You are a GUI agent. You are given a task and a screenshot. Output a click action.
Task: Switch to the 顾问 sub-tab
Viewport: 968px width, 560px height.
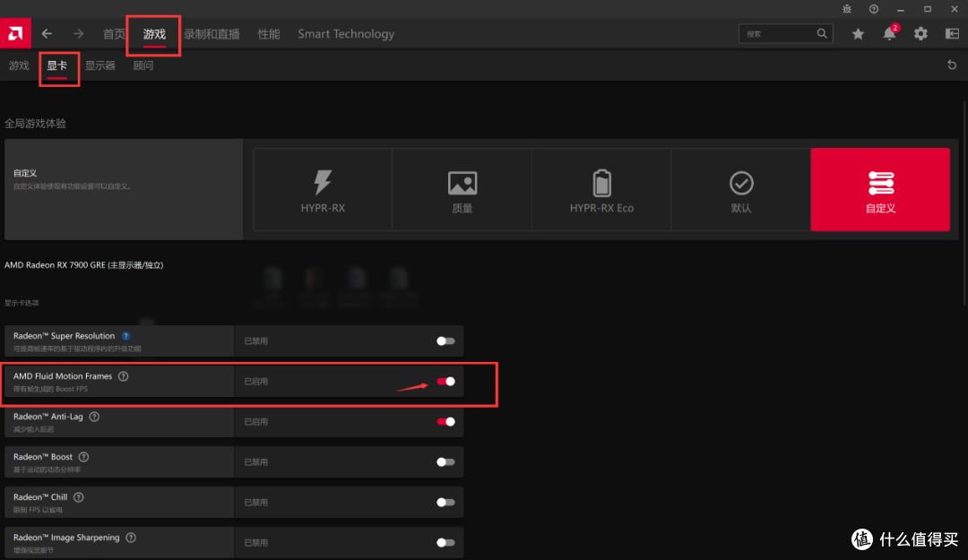pyautogui.click(x=143, y=65)
